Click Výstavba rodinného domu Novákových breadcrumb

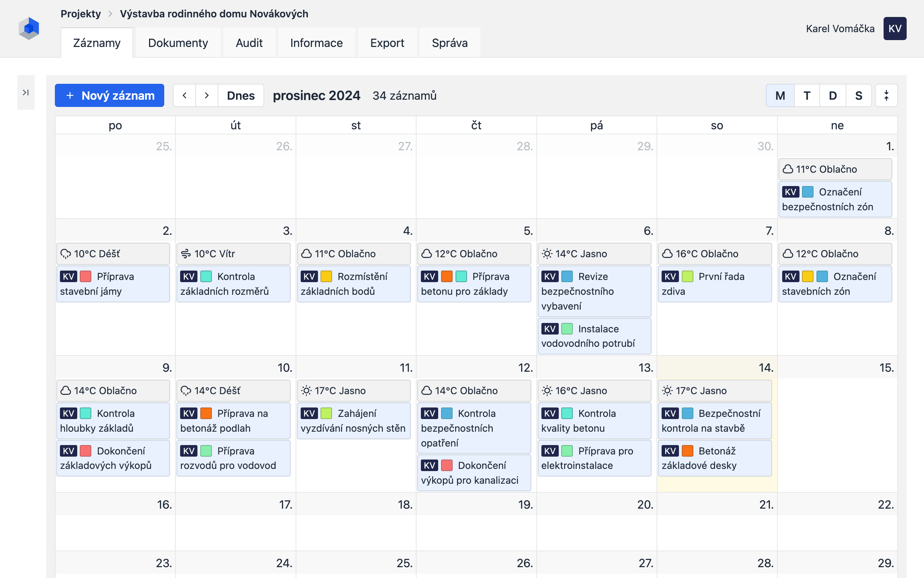tap(214, 14)
